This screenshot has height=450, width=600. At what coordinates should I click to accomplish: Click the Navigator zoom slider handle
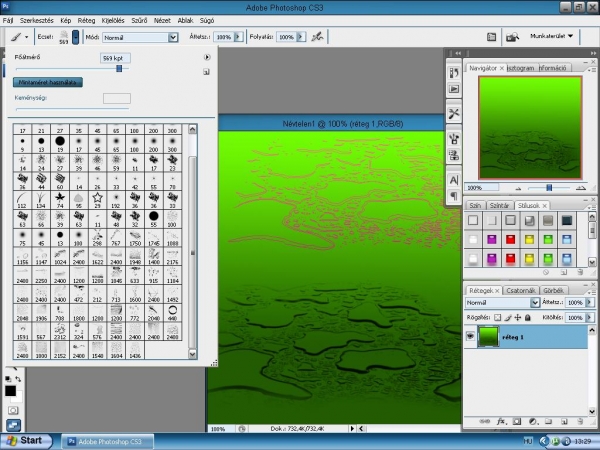549,188
